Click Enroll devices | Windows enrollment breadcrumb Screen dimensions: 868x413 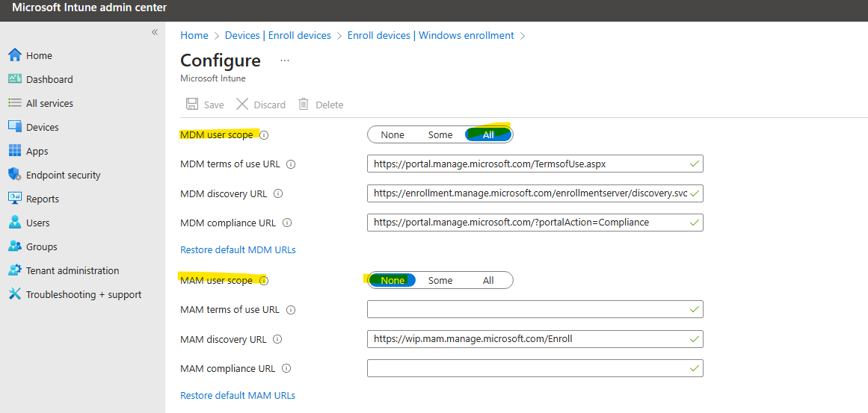431,35
